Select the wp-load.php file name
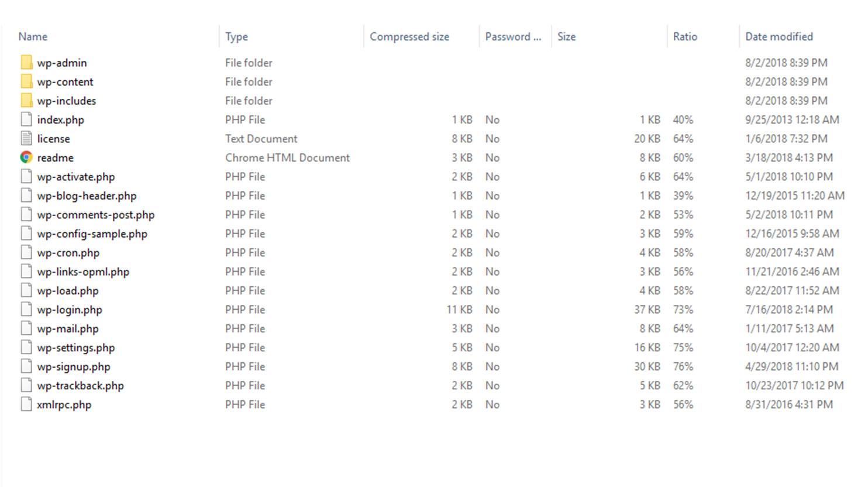Screen dimensions: 868x487 click(x=68, y=291)
